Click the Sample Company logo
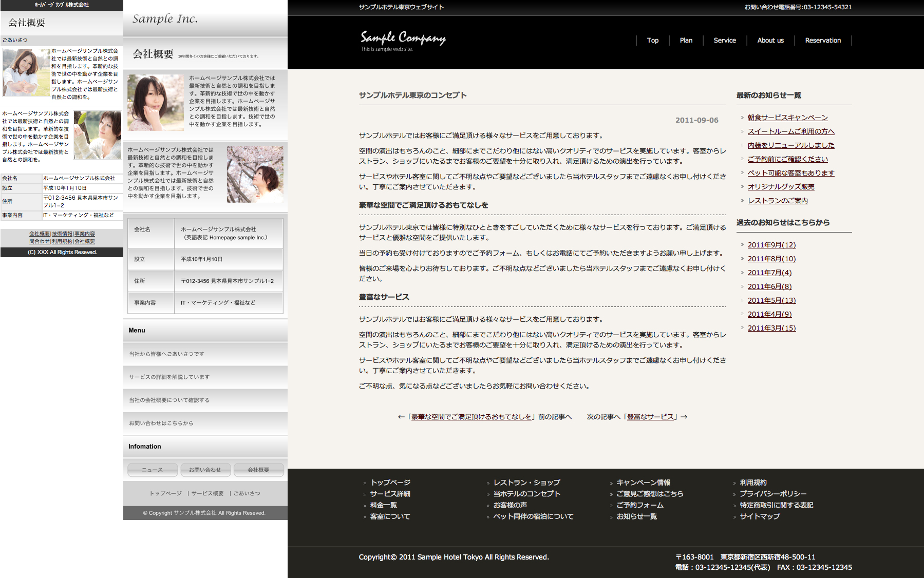 click(403, 40)
